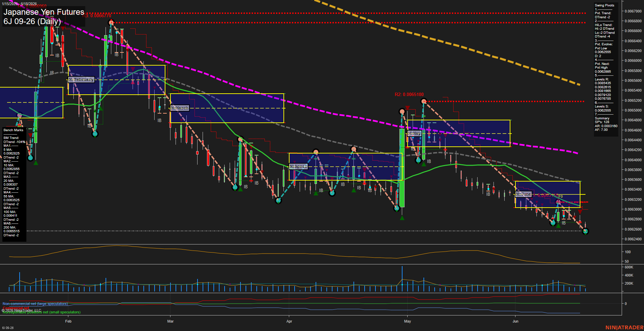The width and height of the screenshot is (644, 331).
Task: Select swing high pivot marker starting R3 line
Action: pyautogui.click(x=111, y=23)
